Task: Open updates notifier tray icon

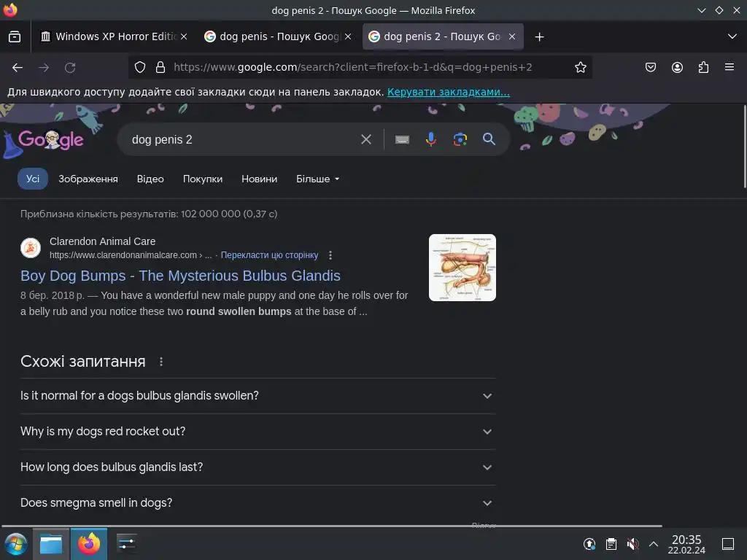Action: pyautogui.click(x=589, y=544)
